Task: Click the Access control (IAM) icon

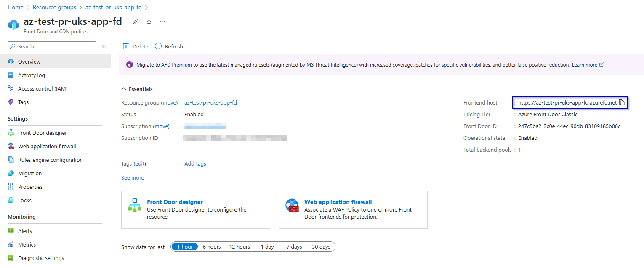Action: pyautogui.click(x=11, y=88)
